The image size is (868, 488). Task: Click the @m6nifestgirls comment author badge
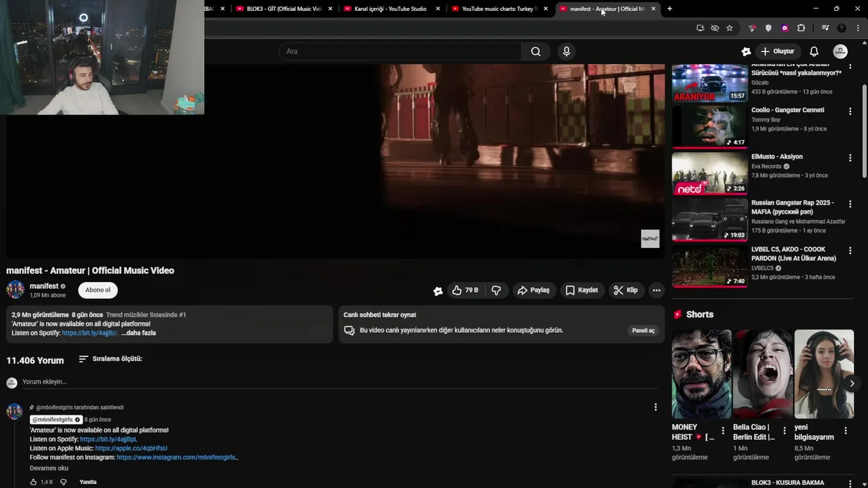56,420
